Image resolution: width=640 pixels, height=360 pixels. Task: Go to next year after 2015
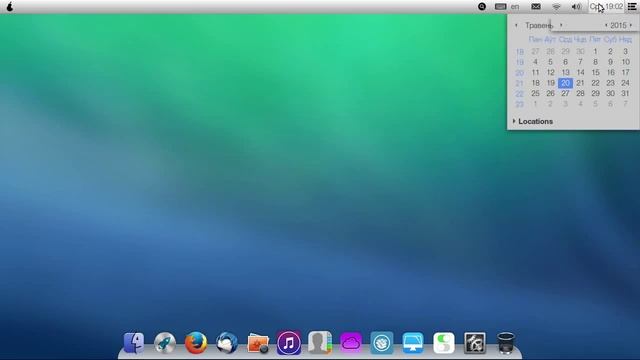[631, 25]
